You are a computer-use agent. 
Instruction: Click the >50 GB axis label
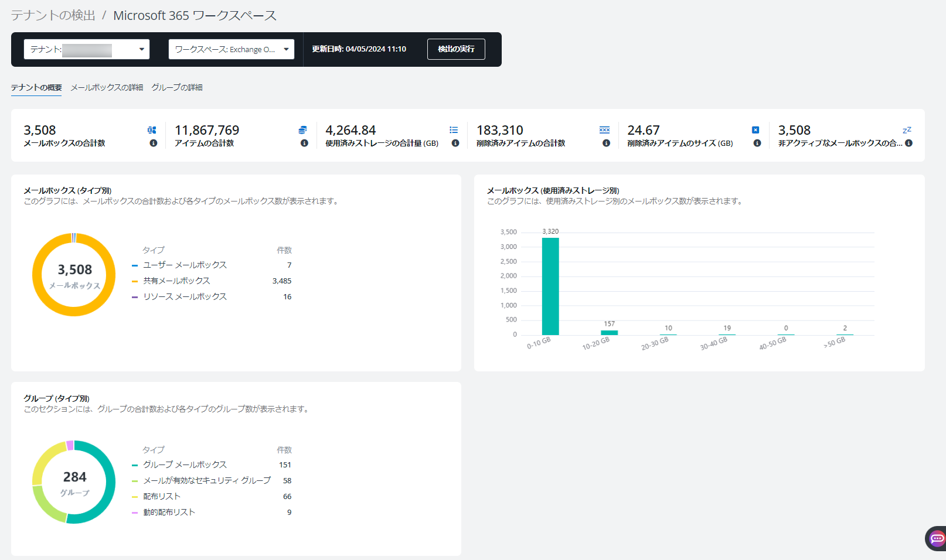(834, 343)
